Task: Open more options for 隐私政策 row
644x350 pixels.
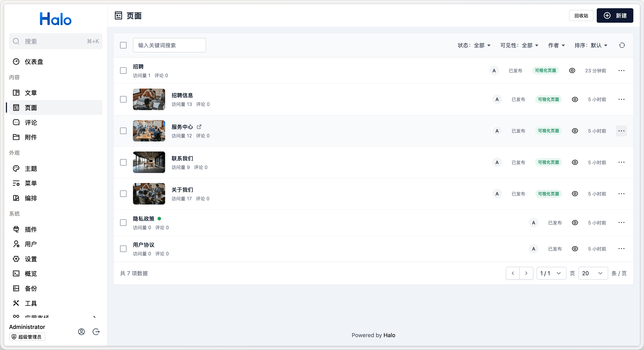Action: 621,223
